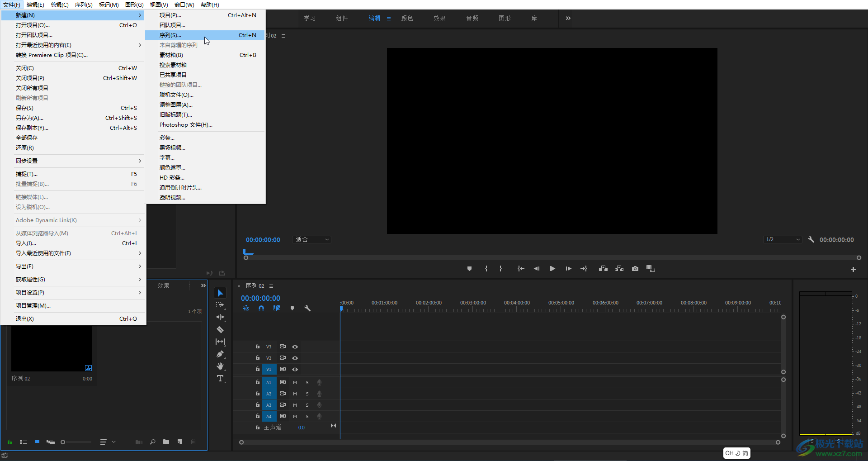Export frame with camera icon

click(635, 269)
